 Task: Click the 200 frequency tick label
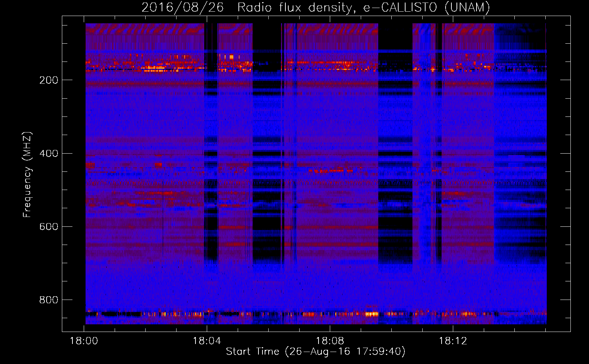point(49,80)
